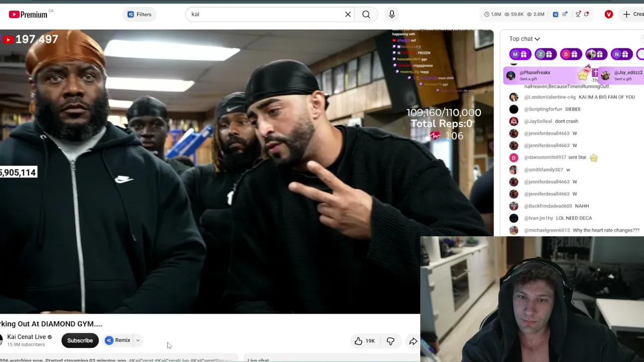This screenshot has height=362, width=644.
Task: Run the search with the magnifier icon
Action: pos(366,15)
